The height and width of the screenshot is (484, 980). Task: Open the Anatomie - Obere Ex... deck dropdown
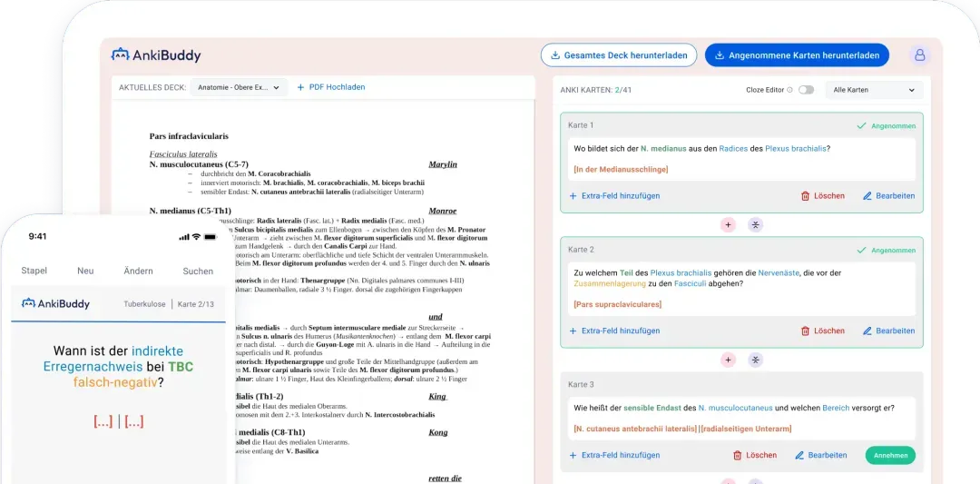239,87
